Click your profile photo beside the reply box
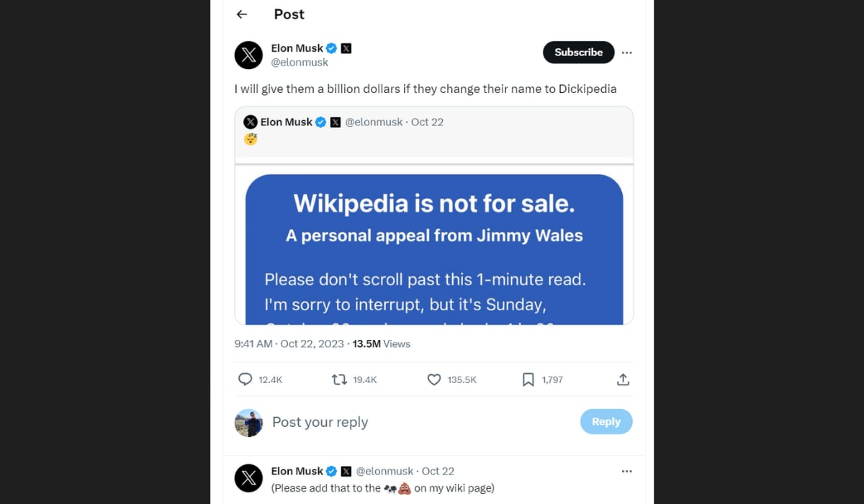864x504 pixels. [x=248, y=423]
